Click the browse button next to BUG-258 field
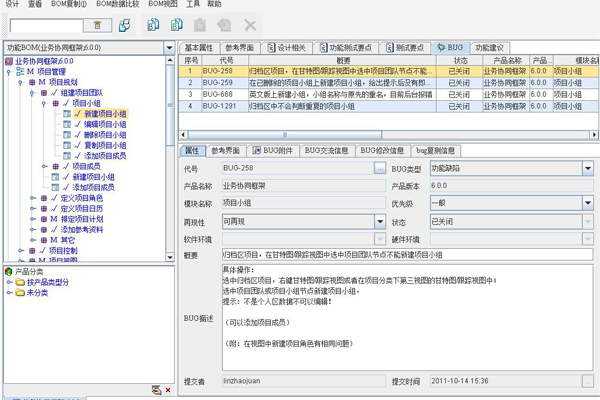 tap(380, 168)
